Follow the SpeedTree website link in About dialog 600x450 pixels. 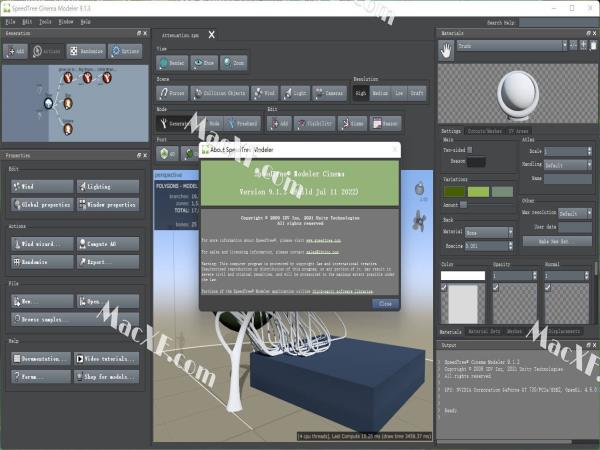tap(323, 240)
